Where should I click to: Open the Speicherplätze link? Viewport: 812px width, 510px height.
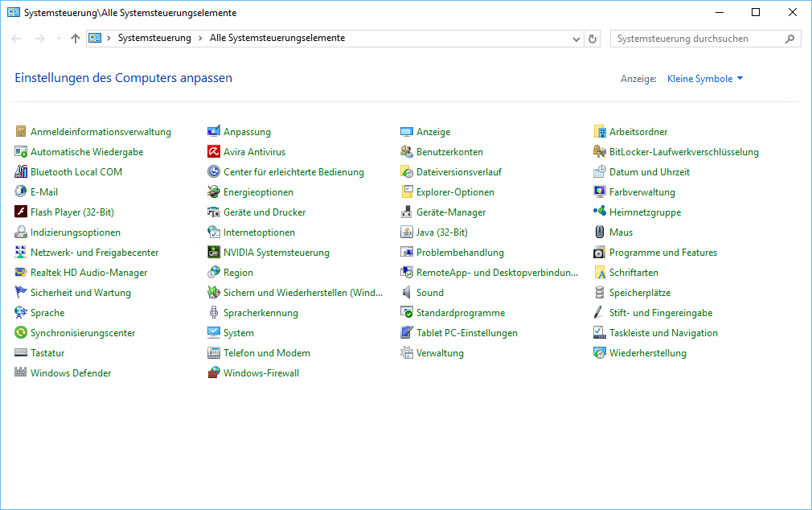pos(640,293)
